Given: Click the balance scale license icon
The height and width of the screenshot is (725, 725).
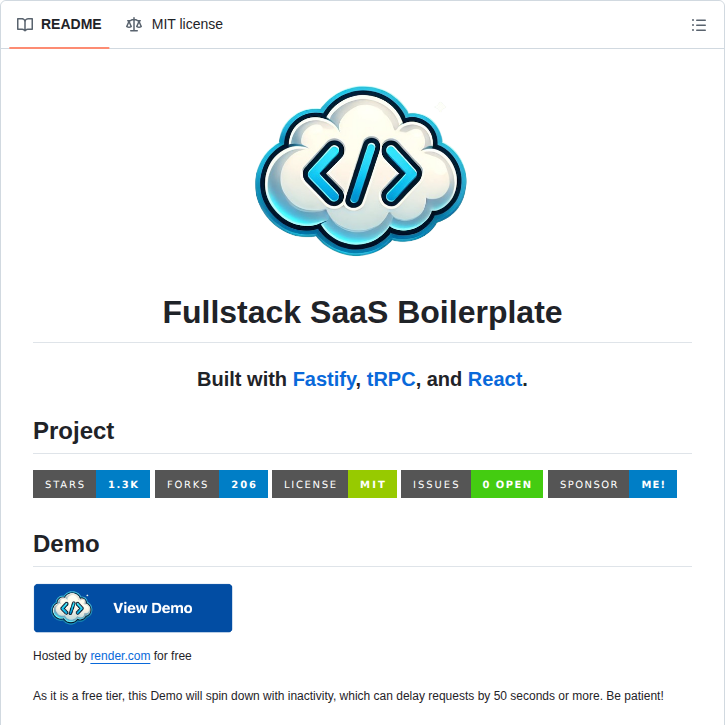Looking at the screenshot, I should tap(134, 24).
